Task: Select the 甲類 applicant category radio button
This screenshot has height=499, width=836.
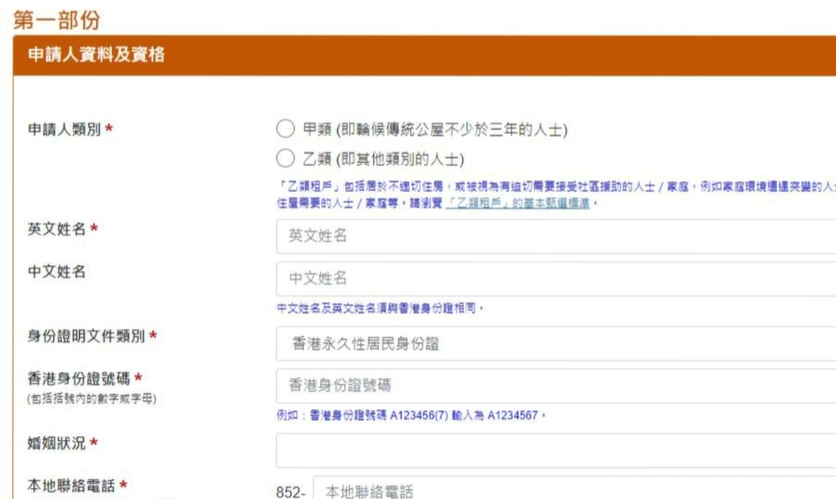Action: [285, 130]
